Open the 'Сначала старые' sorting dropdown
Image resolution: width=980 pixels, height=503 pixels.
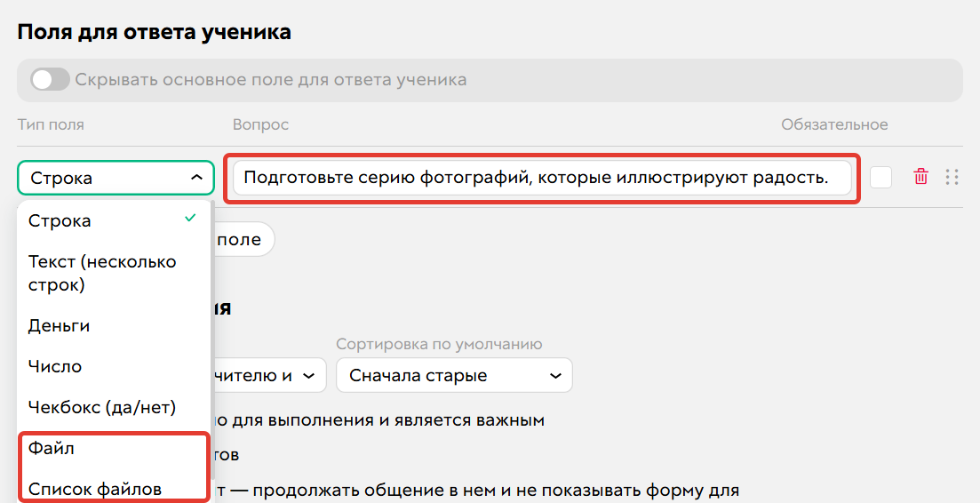[x=454, y=376]
